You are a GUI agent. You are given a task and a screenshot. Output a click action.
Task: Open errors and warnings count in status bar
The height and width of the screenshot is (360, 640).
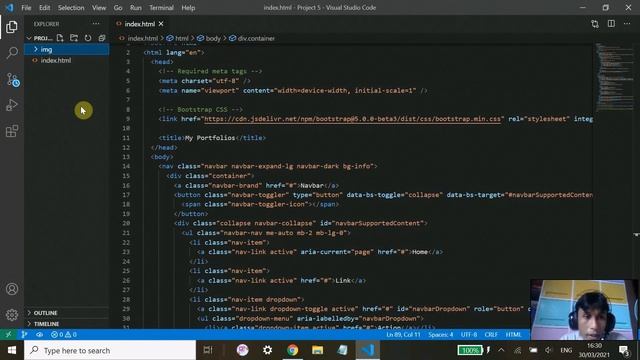click(x=64, y=334)
